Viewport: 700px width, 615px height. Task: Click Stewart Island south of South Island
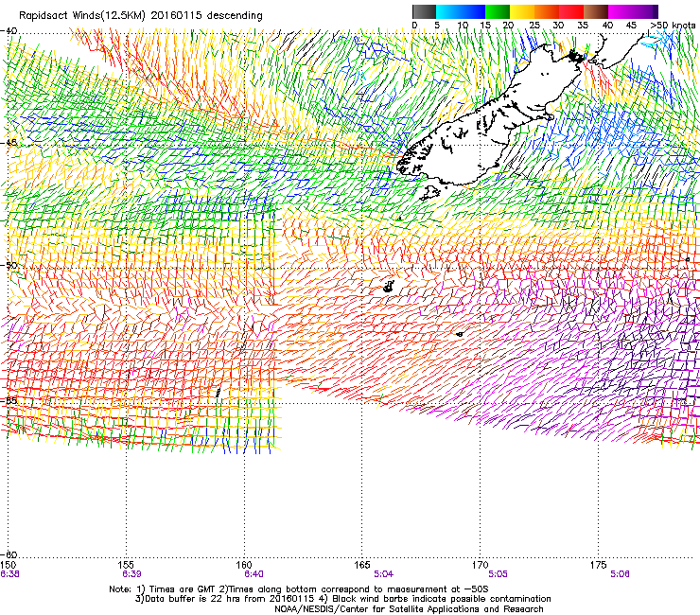429,194
